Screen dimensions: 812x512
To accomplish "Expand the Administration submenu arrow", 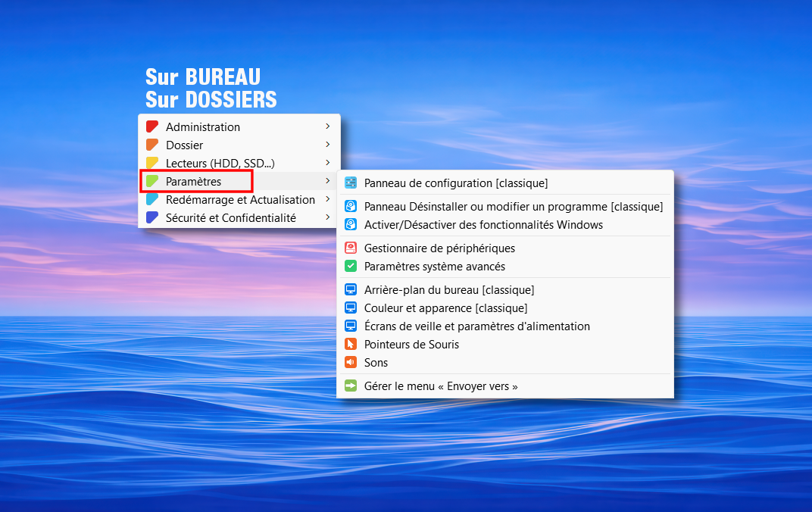I will (327, 126).
